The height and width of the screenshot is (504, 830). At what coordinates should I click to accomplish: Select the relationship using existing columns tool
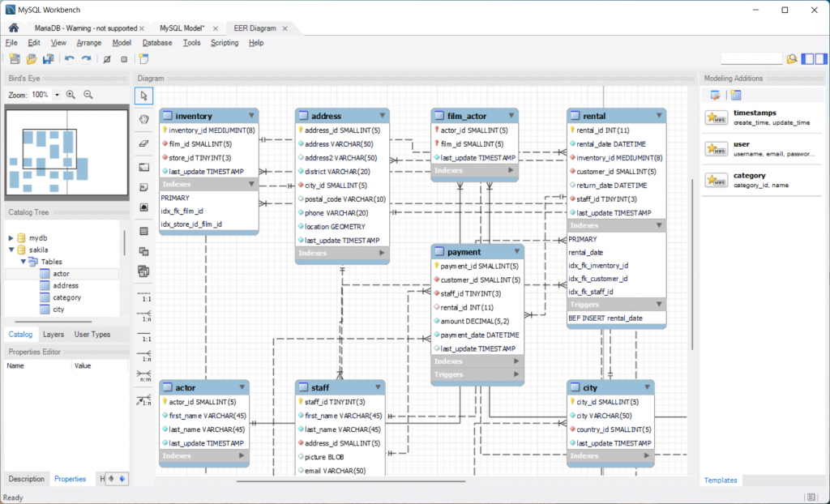coord(144,399)
